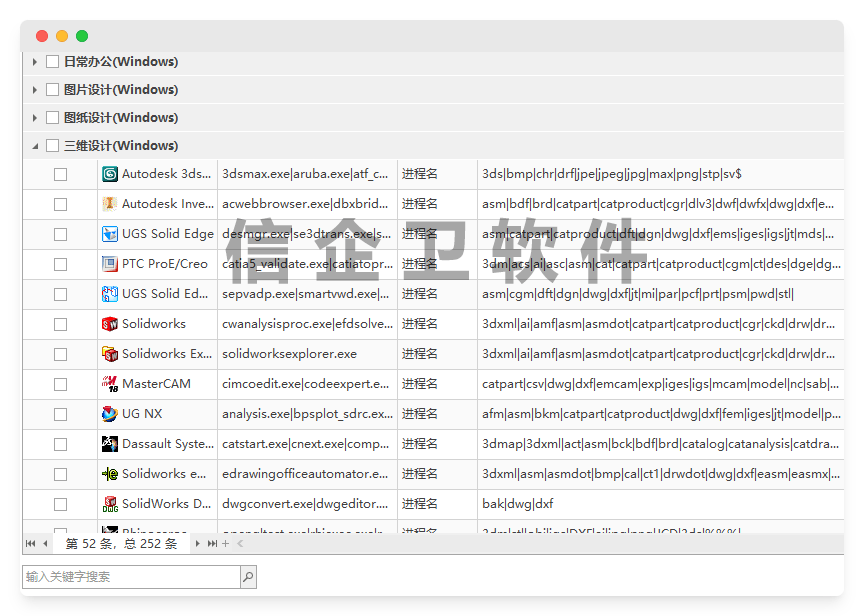Click the Autodesk 3ds Max app icon
The image size is (864, 616).
pos(110,174)
